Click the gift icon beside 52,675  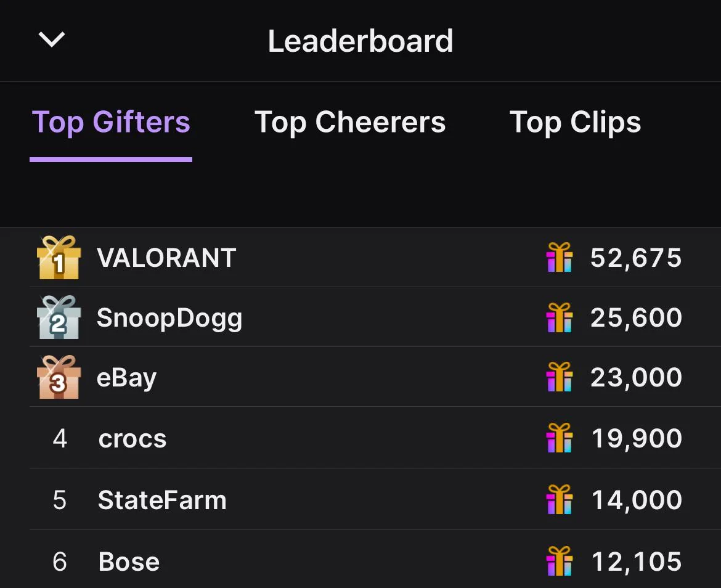(x=559, y=258)
